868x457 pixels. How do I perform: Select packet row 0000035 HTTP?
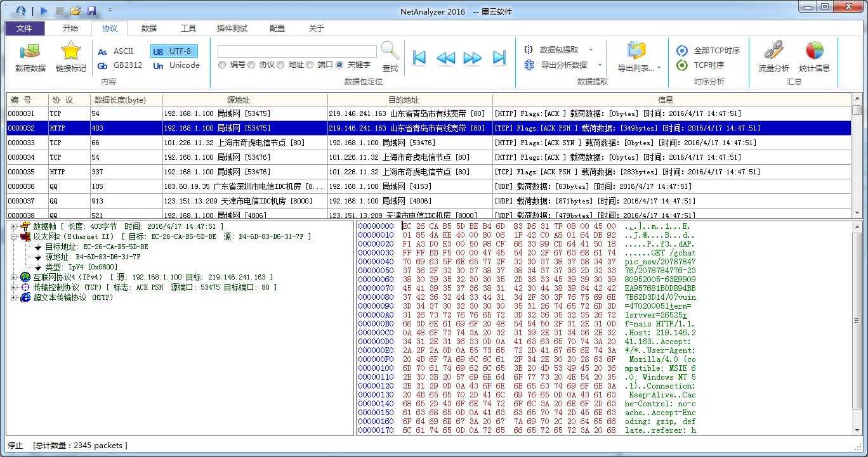coord(429,172)
